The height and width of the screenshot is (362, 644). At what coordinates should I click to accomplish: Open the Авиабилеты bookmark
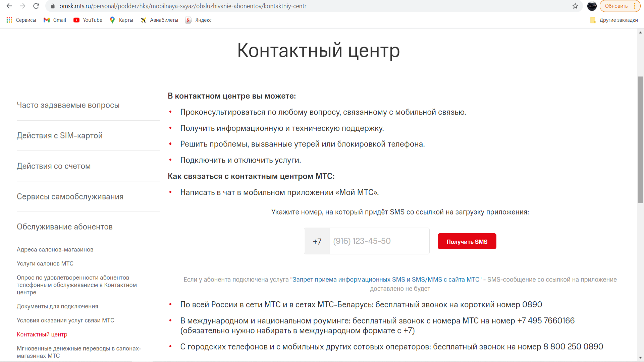tap(159, 20)
